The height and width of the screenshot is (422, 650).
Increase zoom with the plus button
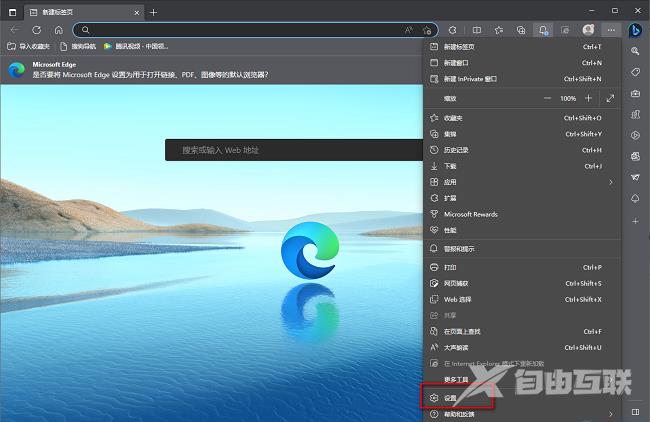589,98
